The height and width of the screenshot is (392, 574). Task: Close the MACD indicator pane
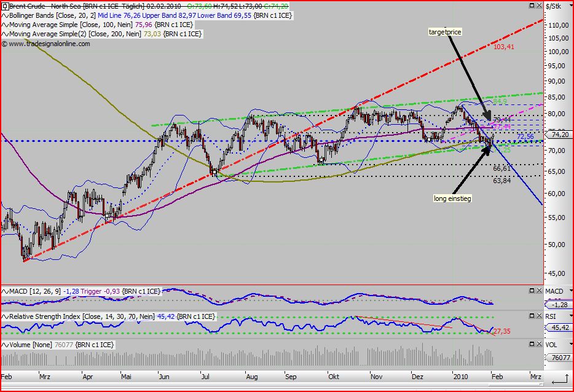click(539, 291)
